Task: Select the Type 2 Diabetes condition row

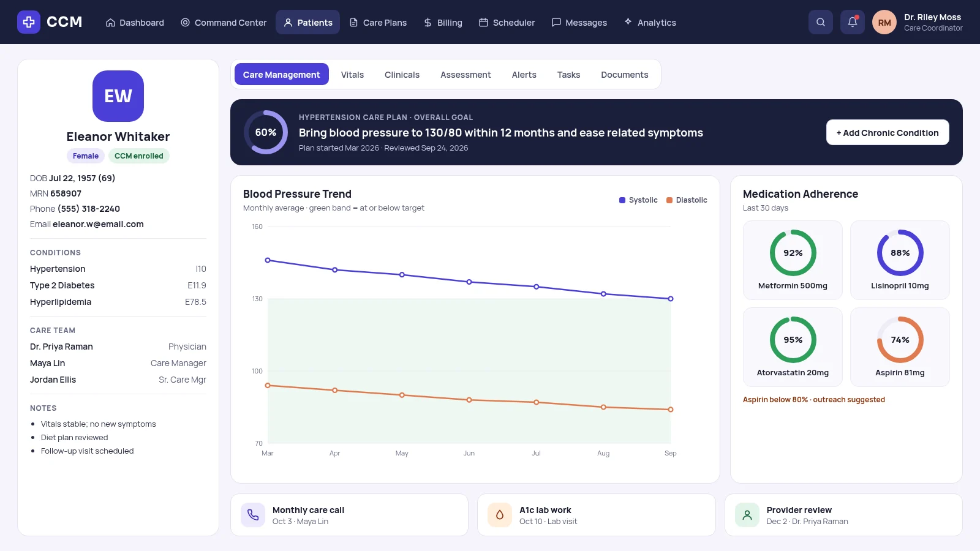Action: pyautogui.click(x=118, y=285)
